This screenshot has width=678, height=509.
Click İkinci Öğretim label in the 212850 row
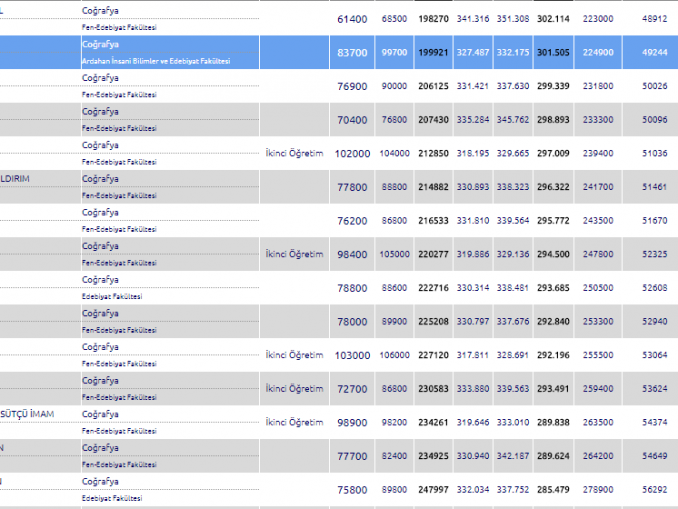[294, 153]
